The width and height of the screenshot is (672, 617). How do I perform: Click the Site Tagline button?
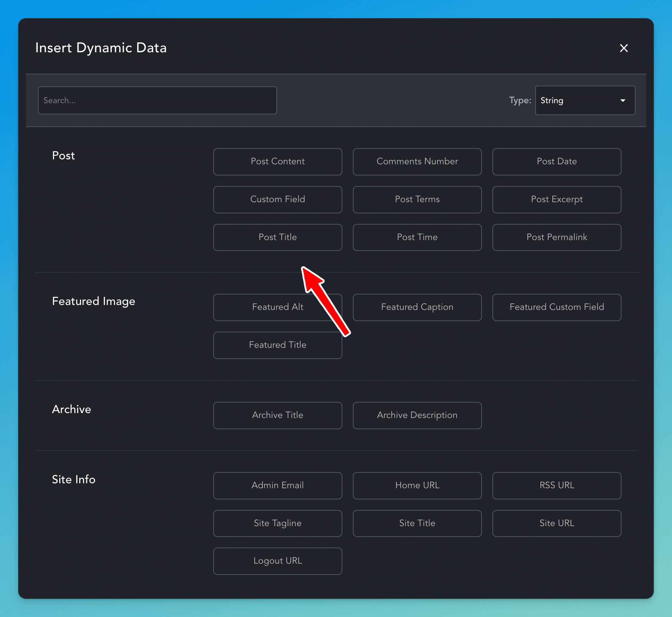pos(277,523)
